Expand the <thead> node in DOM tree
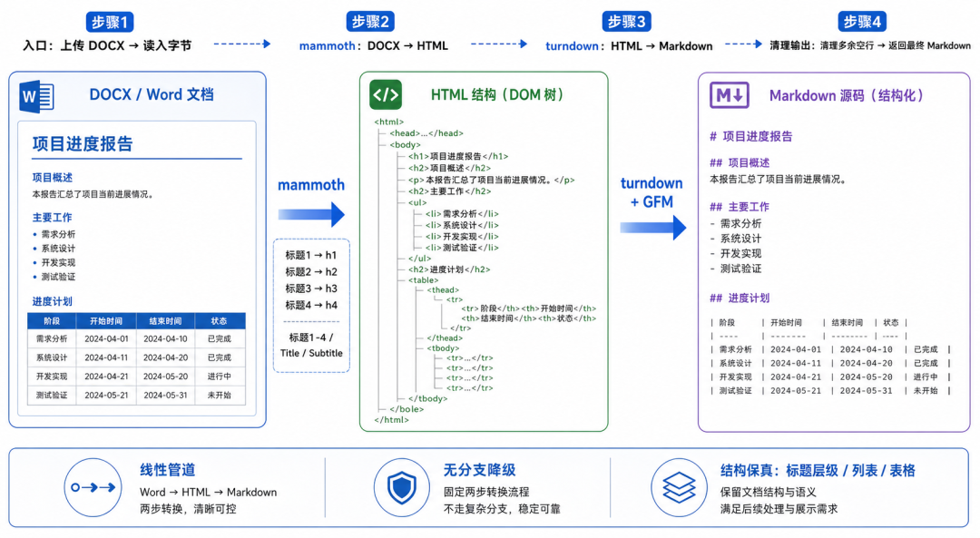This screenshot has height=538, width=980. [x=443, y=290]
